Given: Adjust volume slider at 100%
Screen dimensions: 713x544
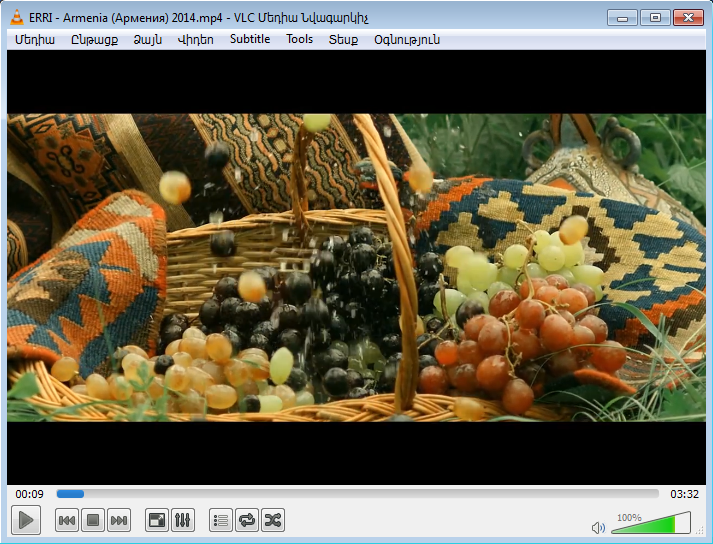Looking at the screenshot, I should 651,523.
